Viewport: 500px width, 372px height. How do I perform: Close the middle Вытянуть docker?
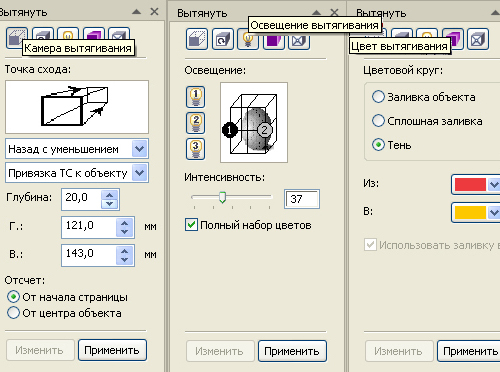coord(334,13)
